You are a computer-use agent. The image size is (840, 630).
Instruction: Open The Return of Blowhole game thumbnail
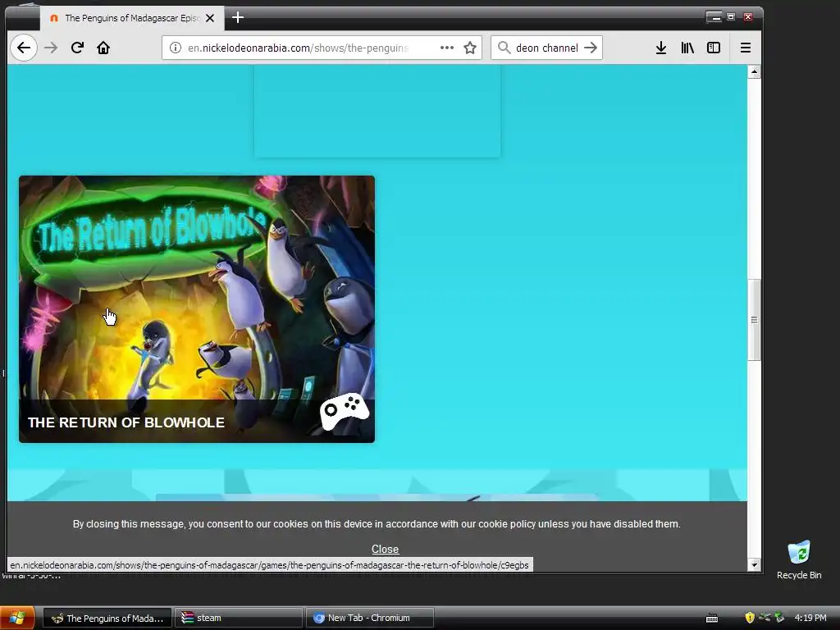[197, 309]
